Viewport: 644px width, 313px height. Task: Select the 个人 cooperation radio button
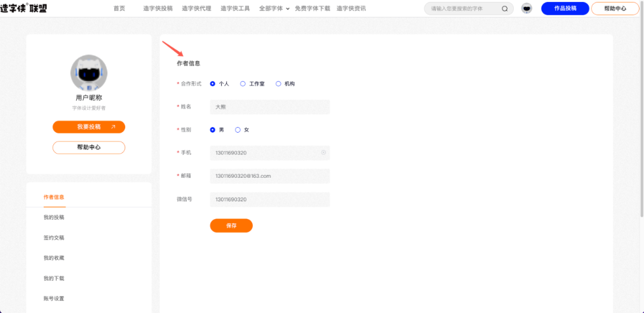213,84
